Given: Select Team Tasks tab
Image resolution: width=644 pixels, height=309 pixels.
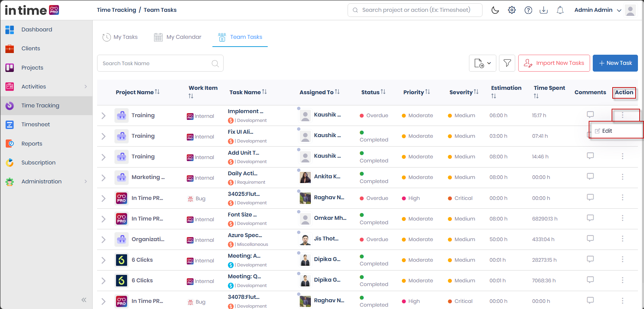Looking at the screenshot, I should click(x=240, y=37).
